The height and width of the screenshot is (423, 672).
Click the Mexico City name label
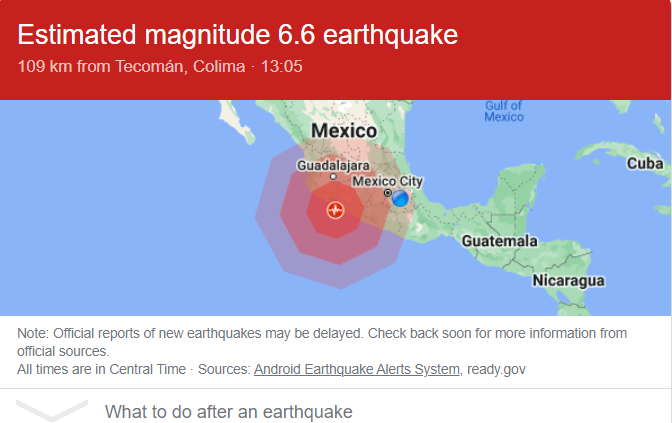(x=388, y=181)
